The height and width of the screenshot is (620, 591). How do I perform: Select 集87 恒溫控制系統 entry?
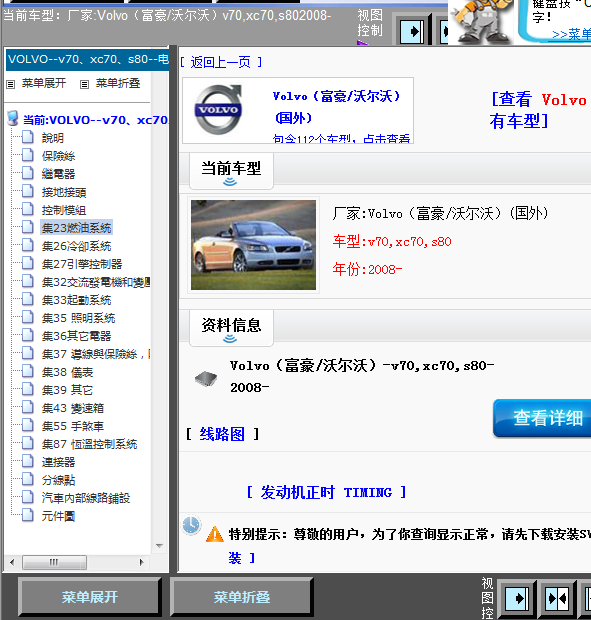89,444
